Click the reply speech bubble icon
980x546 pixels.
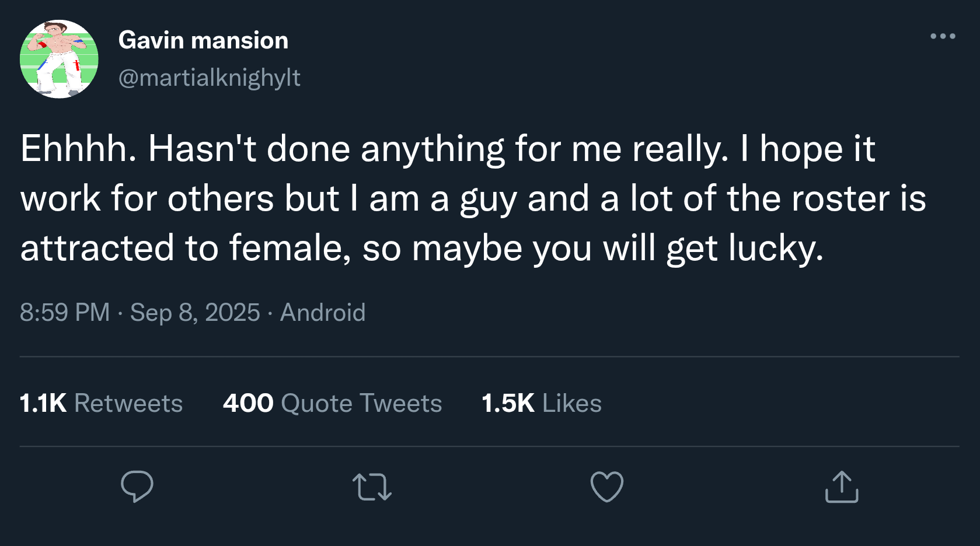click(137, 487)
